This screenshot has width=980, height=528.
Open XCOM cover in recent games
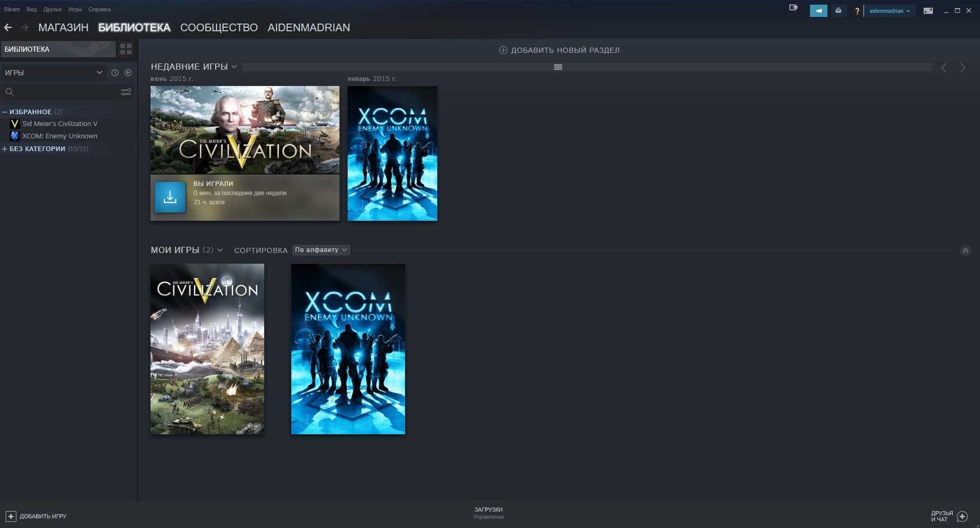coord(392,154)
